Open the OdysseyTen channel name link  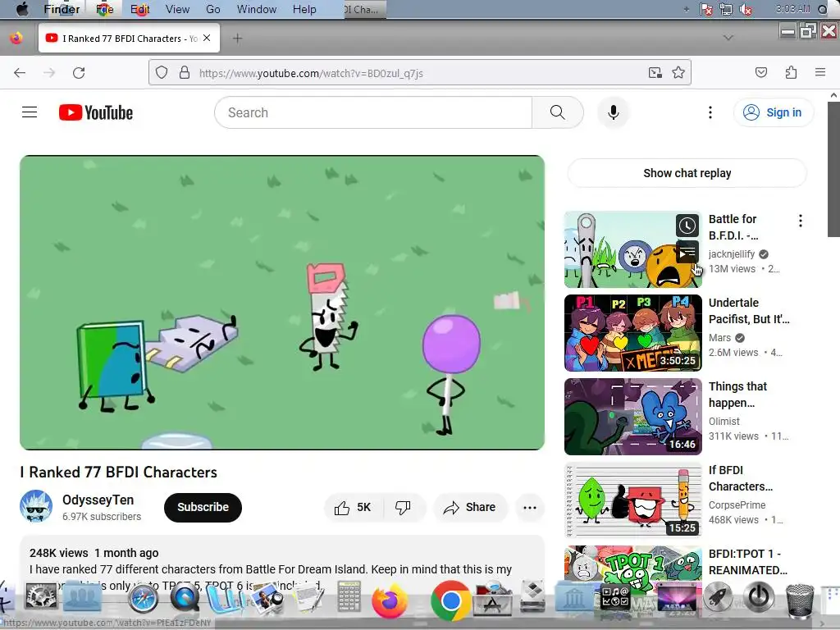coord(98,500)
